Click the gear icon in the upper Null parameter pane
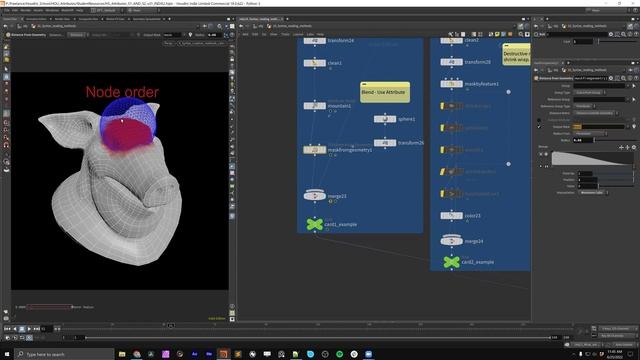This screenshot has height=360, width=640. 611,35
